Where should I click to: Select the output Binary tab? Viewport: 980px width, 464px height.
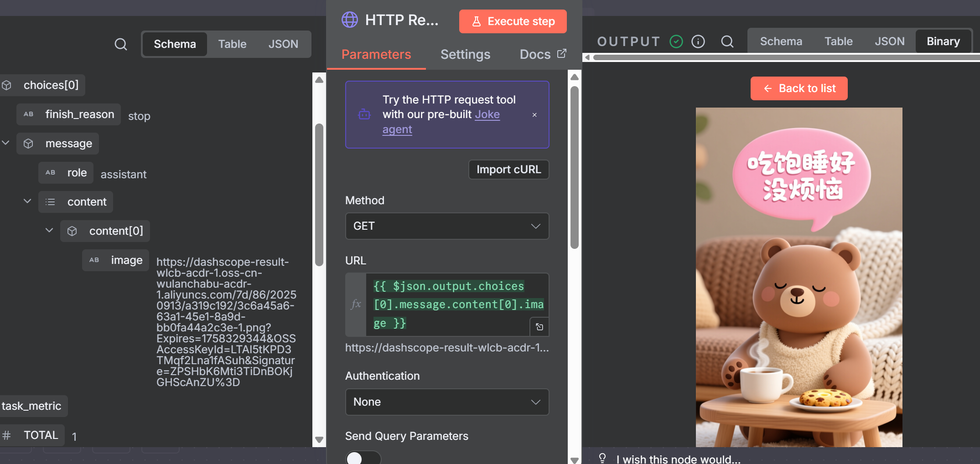[x=943, y=41]
